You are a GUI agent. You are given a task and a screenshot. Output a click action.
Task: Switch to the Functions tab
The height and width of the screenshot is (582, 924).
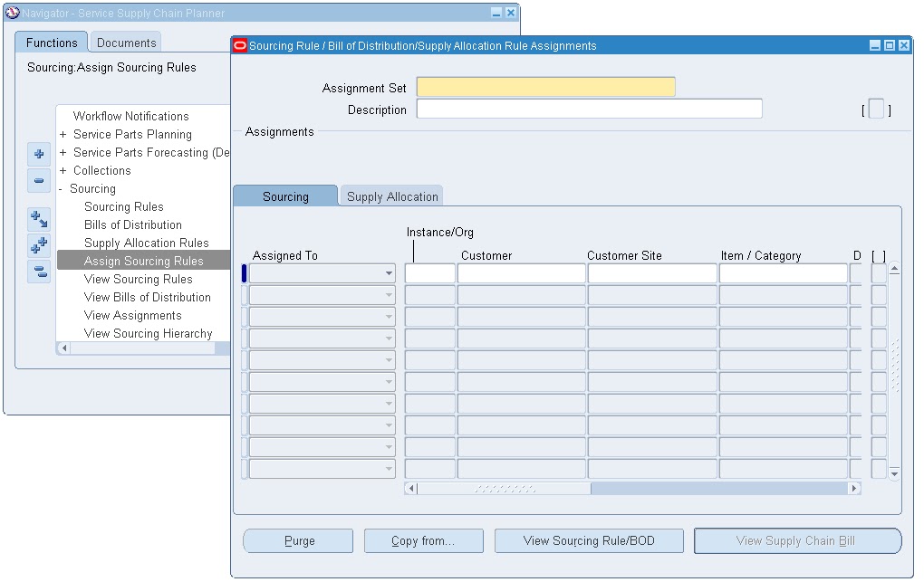point(52,43)
